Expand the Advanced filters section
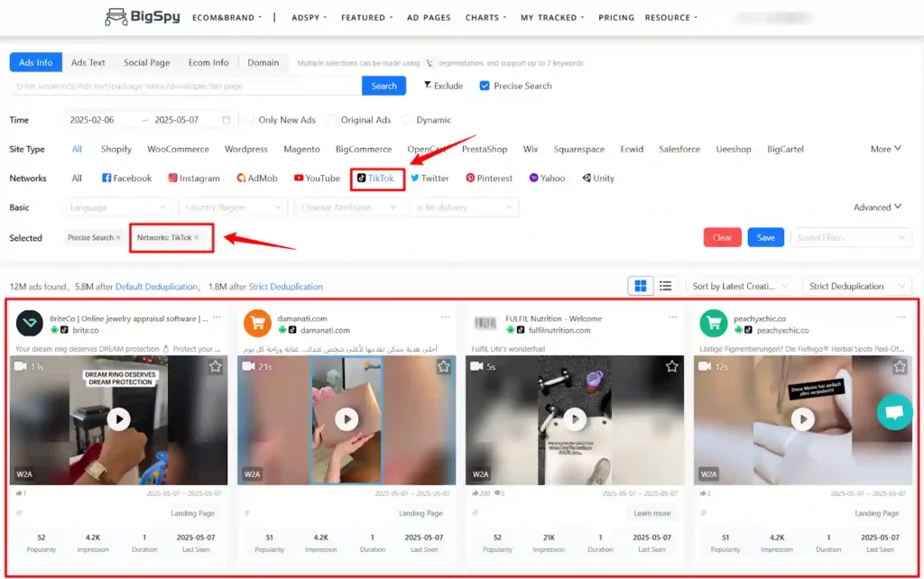The height and width of the screenshot is (579, 924). click(876, 207)
